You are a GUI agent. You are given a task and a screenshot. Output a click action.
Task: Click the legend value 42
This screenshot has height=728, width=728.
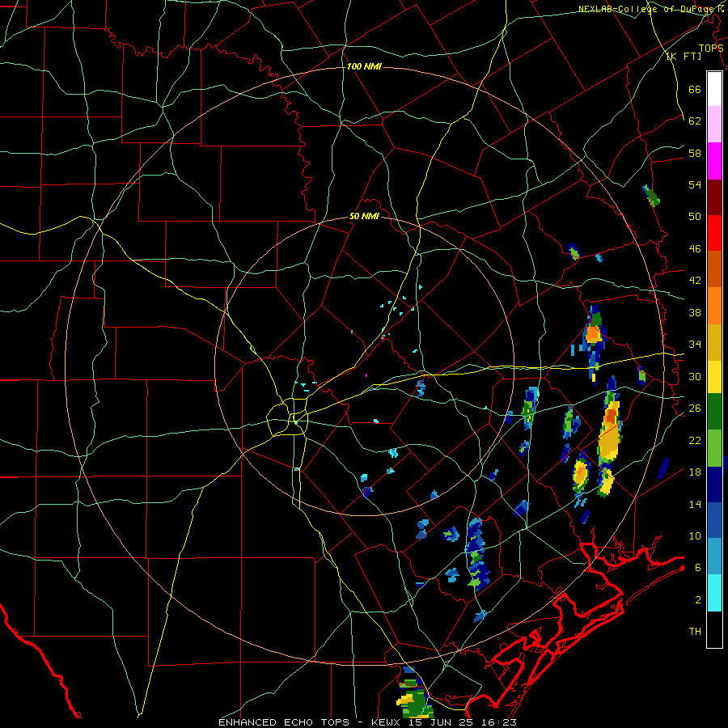[695, 281]
